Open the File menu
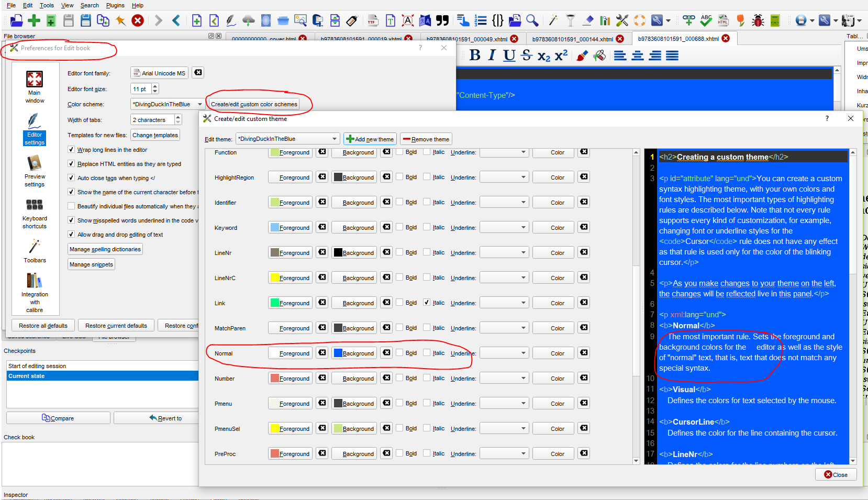This screenshot has width=868, height=500. [11, 5]
